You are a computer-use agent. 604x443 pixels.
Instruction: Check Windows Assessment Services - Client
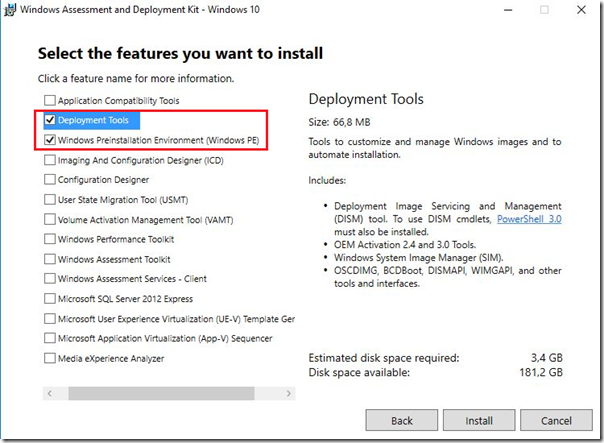(50, 279)
